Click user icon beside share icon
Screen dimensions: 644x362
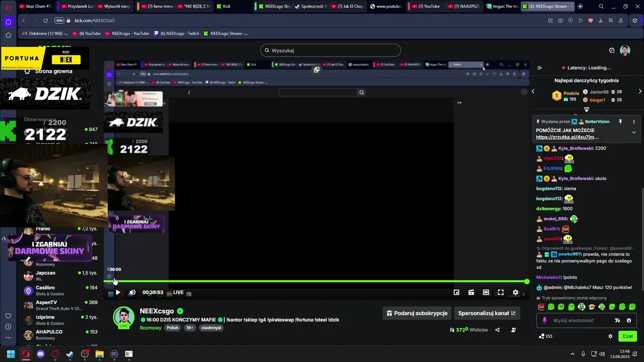[x=513, y=330]
